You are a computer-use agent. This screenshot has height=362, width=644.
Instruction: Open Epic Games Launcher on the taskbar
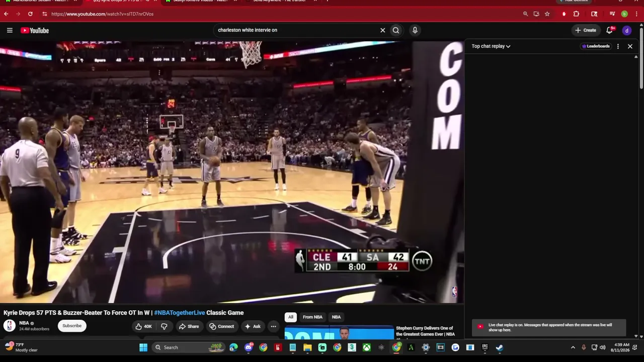485,347
